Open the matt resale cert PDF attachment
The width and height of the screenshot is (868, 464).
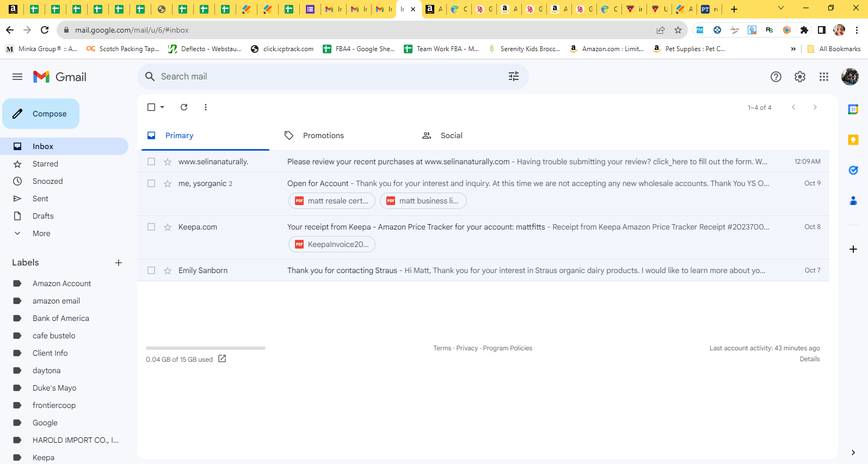[332, 201]
